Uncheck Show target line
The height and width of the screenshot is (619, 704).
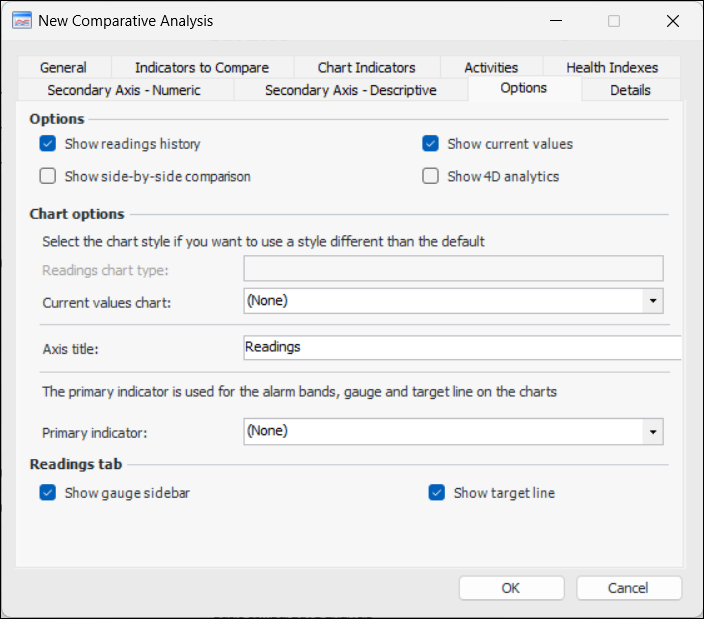437,493
